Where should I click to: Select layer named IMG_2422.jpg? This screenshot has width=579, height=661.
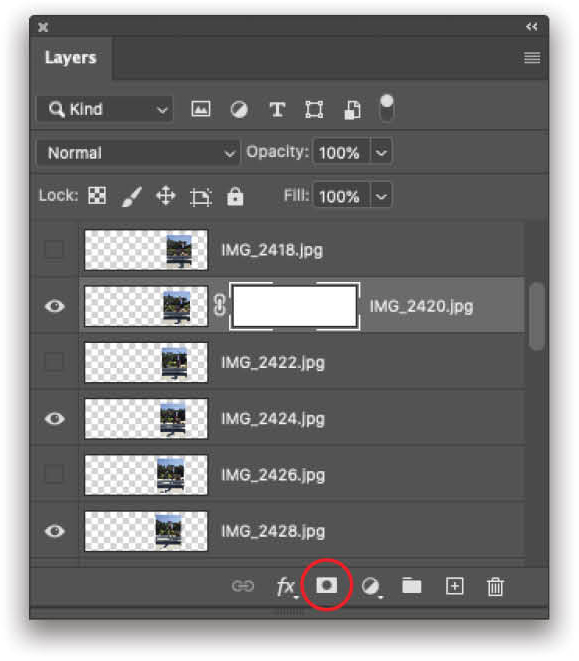[273, 363]
